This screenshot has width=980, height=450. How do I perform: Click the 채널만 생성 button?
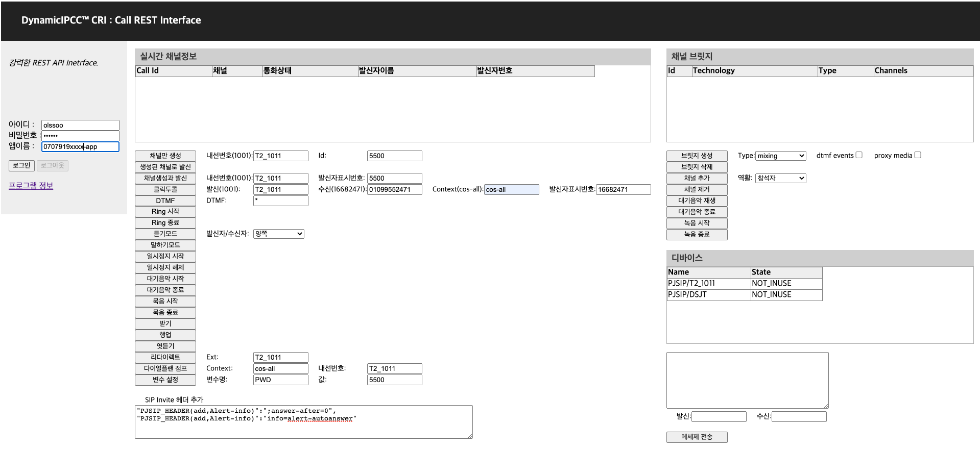pos(165,156)
